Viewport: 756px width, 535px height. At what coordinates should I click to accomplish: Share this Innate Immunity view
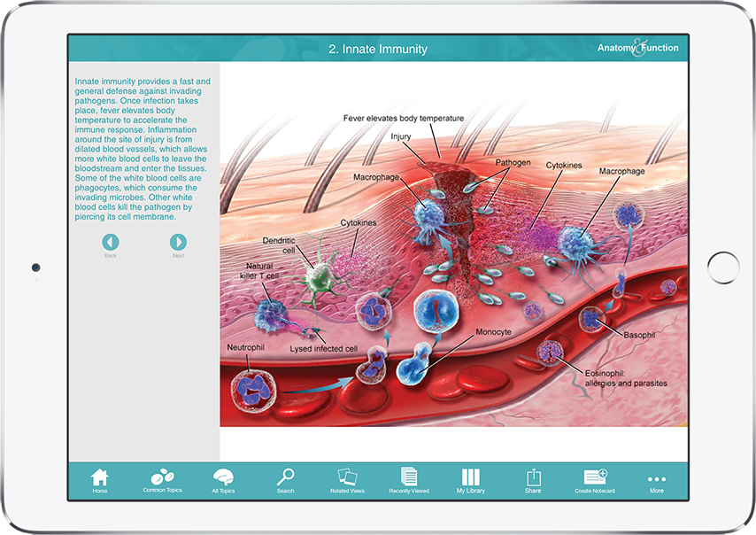tap(532, 478)
